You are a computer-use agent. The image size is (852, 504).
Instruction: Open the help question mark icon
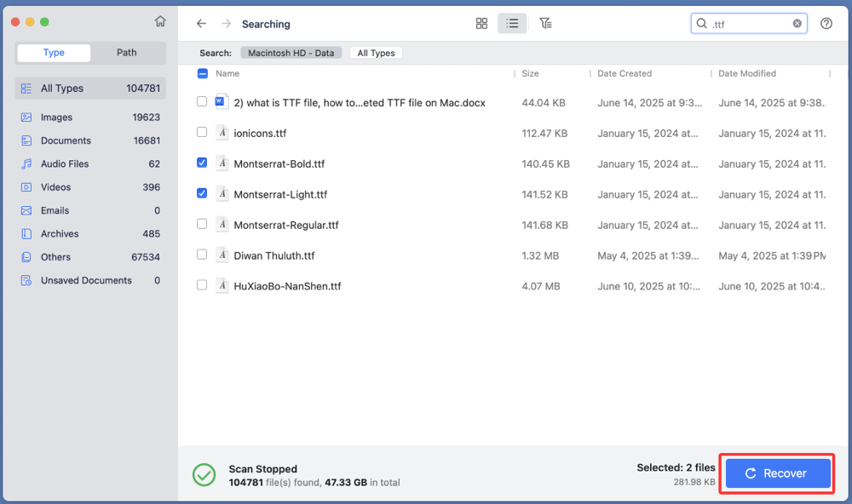(x=826, y=23)
